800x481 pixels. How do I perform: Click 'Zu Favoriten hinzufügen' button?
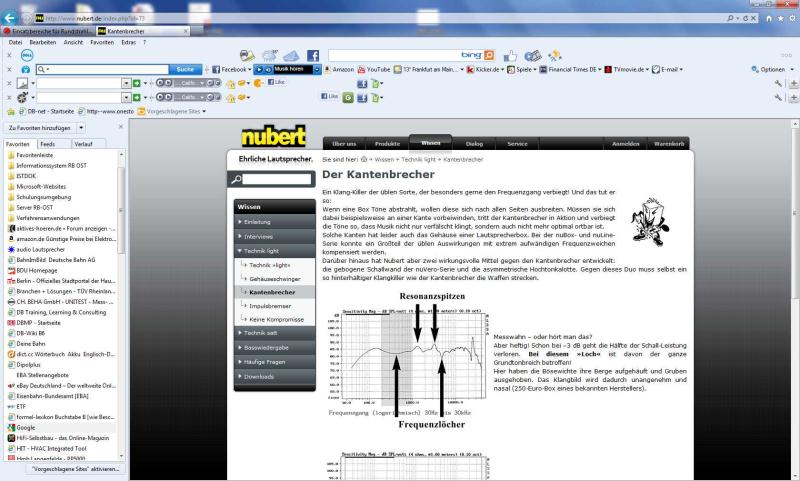[40, 128]
